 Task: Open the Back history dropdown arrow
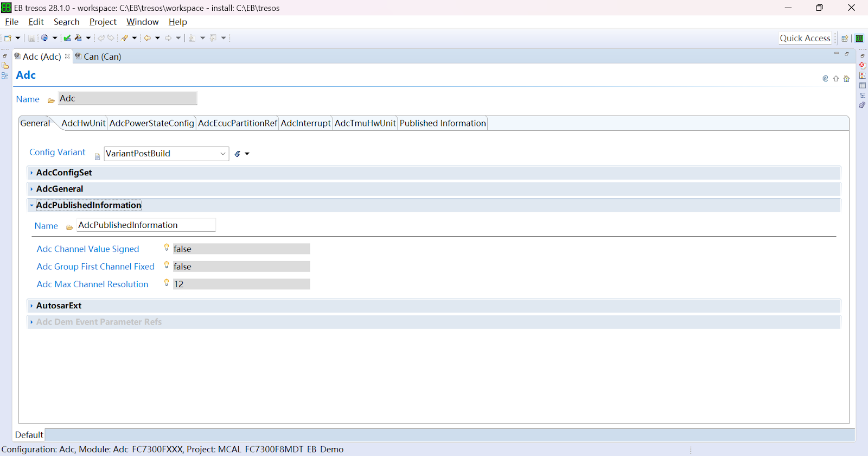pyautogui.click(x=157, y=38)
